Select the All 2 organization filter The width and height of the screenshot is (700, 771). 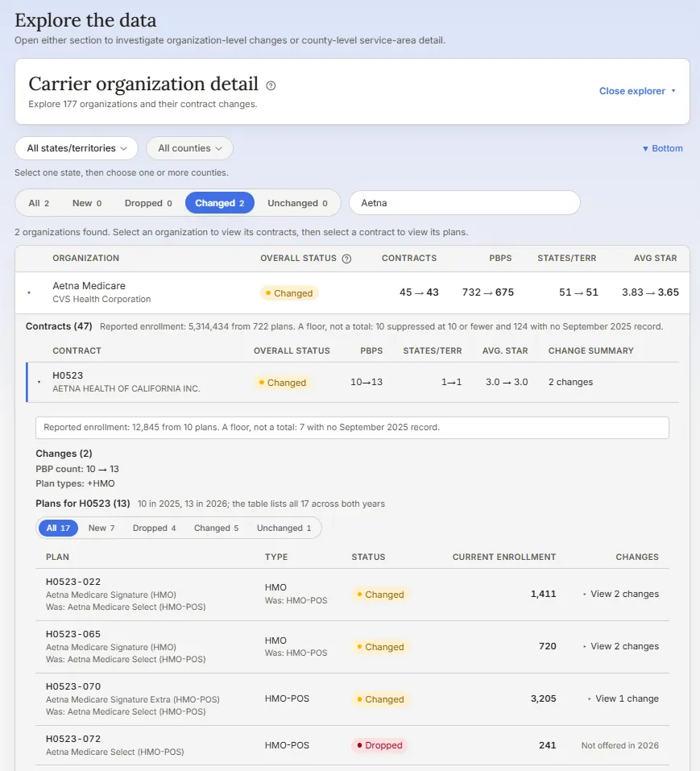coord(39,203)
